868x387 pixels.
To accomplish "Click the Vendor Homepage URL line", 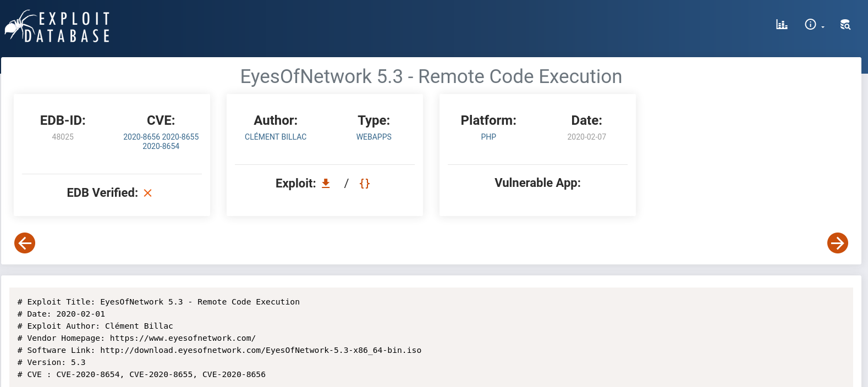I will coord(136,338).
